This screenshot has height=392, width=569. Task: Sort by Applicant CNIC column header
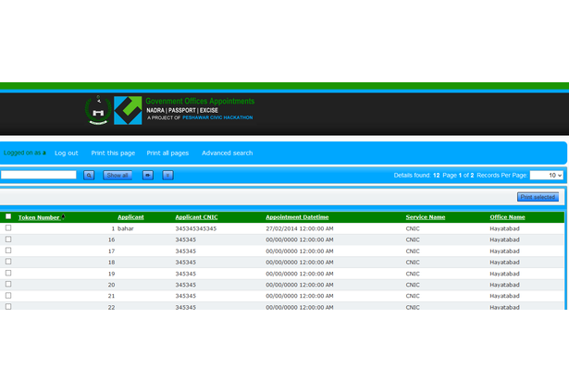(196, 217)
